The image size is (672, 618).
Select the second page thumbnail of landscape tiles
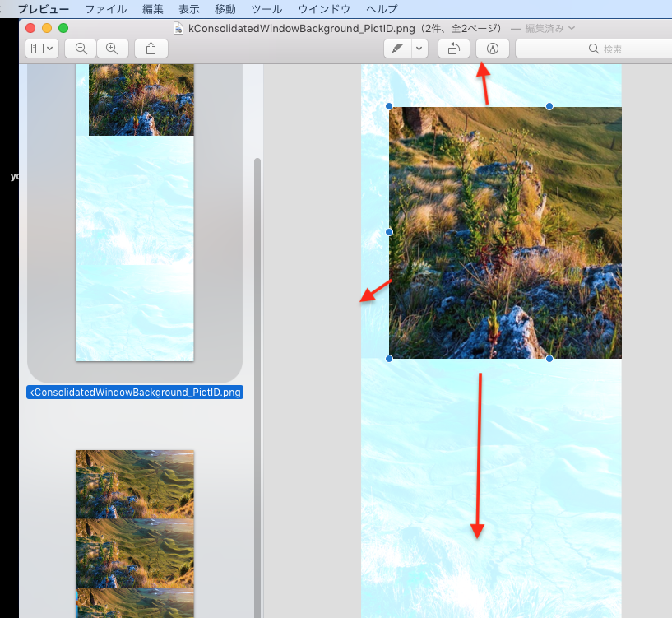click(135, 534)
